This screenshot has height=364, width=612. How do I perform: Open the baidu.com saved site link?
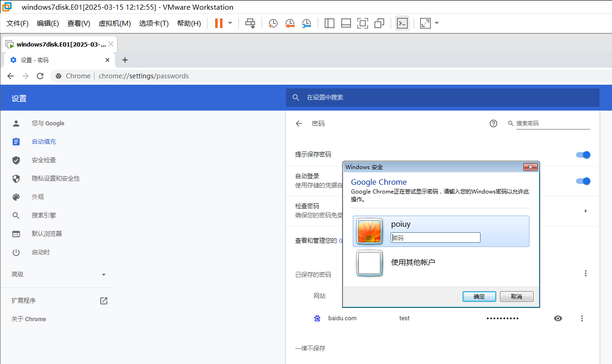pyautogui.click(x=342, y=318)
